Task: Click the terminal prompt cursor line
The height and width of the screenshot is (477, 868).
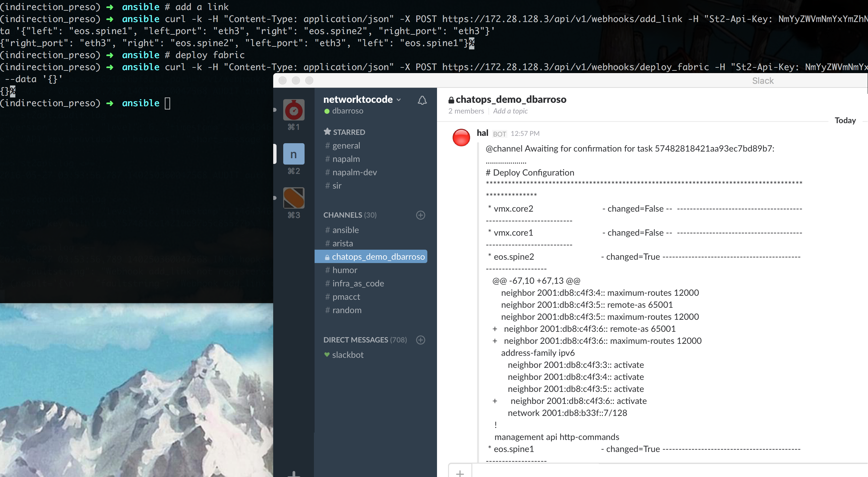Action: pyautogui.click(x=85, y=103)
